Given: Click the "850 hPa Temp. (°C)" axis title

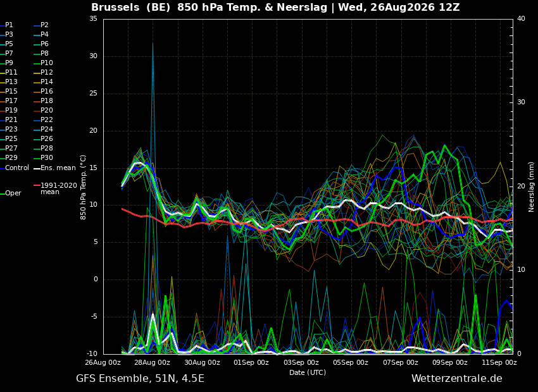Looking at the screenshot, I should [x=84, y=187].
